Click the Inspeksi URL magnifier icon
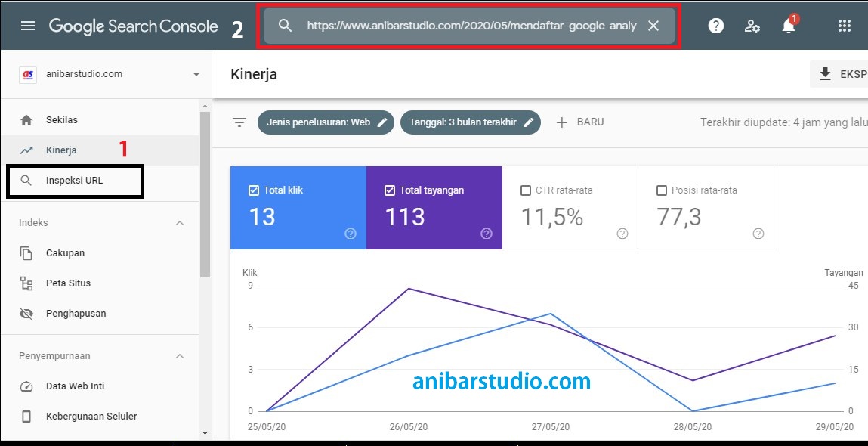This screenshot has width=868, height=446. (x=26, y=181)
